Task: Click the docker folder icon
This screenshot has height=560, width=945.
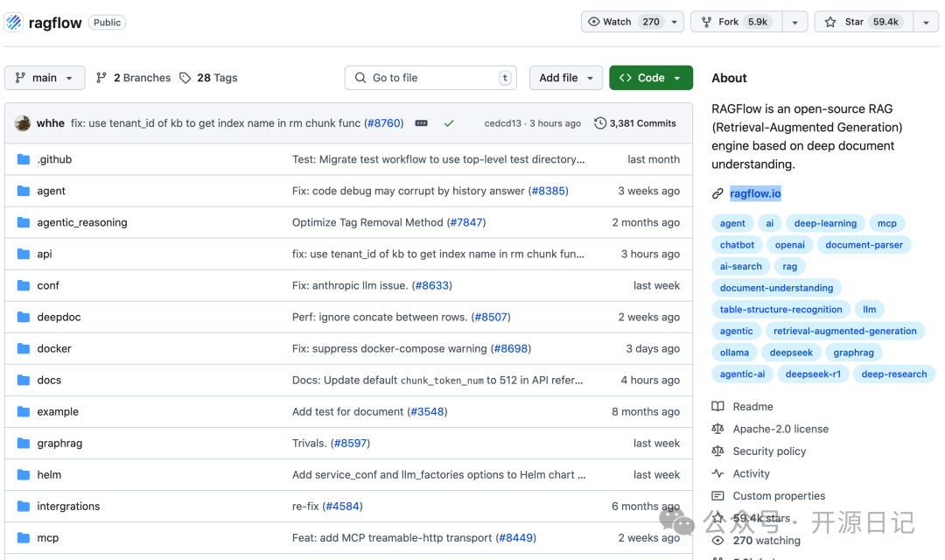Action: click(24, 348)
